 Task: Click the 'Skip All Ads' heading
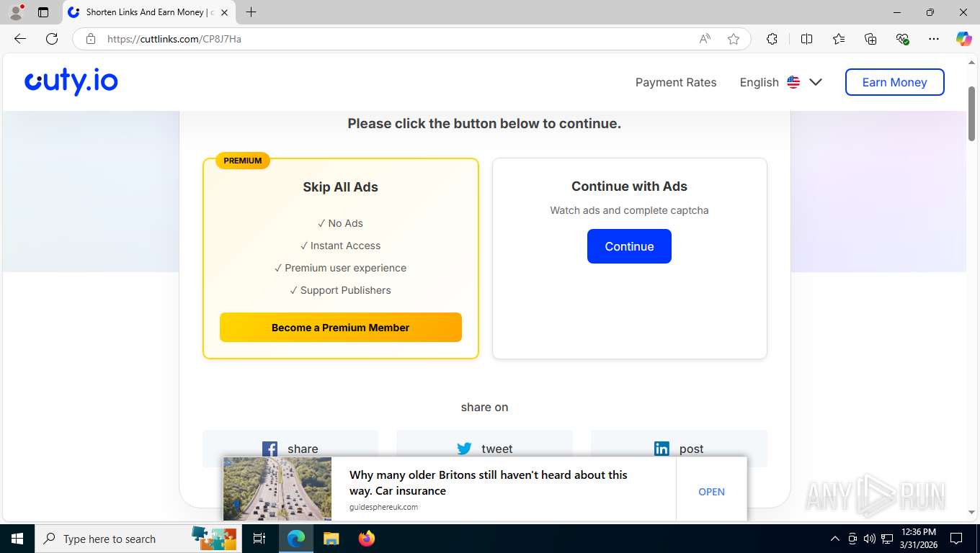[340, 187]
